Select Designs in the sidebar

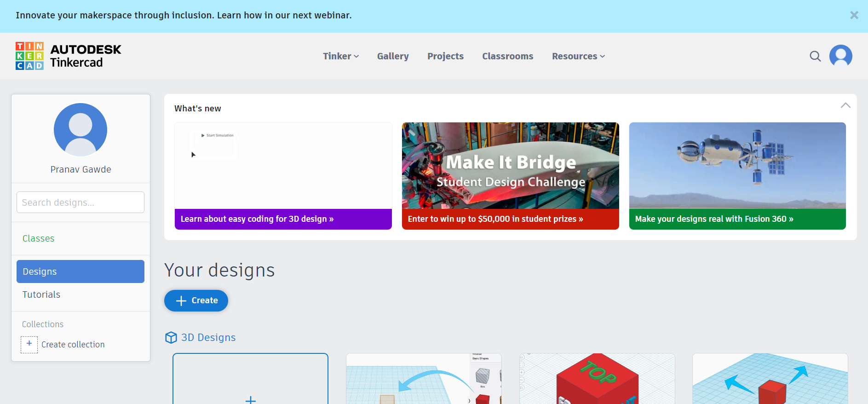[80, 271]
